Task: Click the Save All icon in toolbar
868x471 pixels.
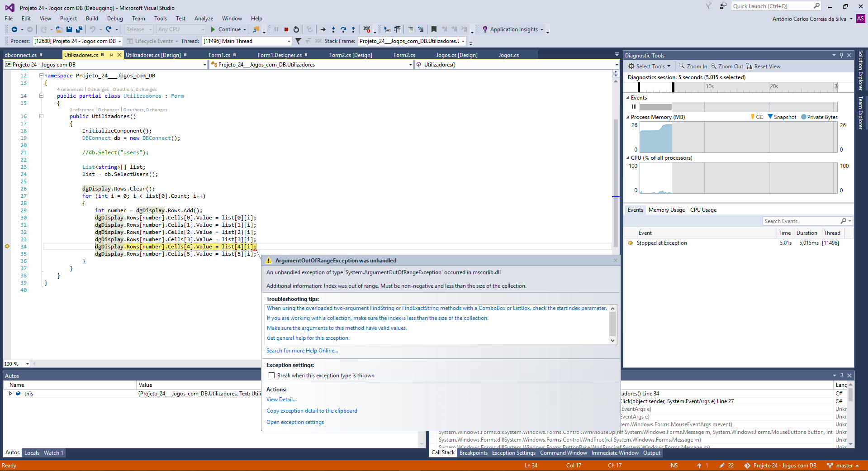Action: [x=79, y=29]
